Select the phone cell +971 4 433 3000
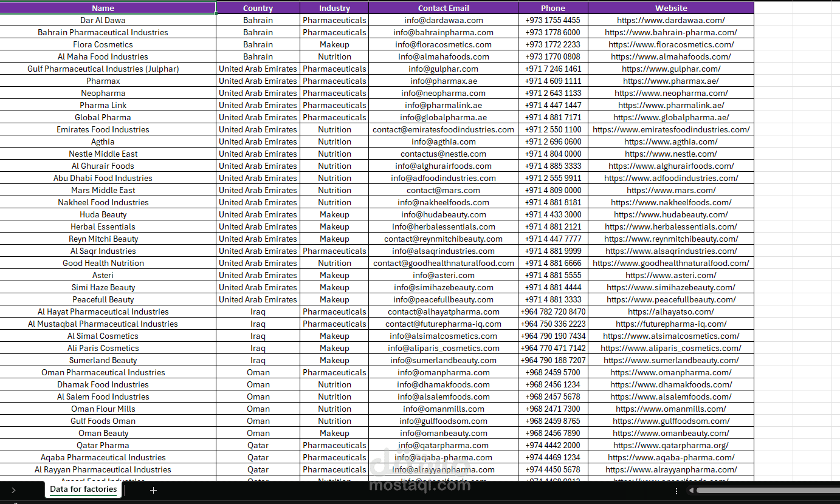 (553, 214)
